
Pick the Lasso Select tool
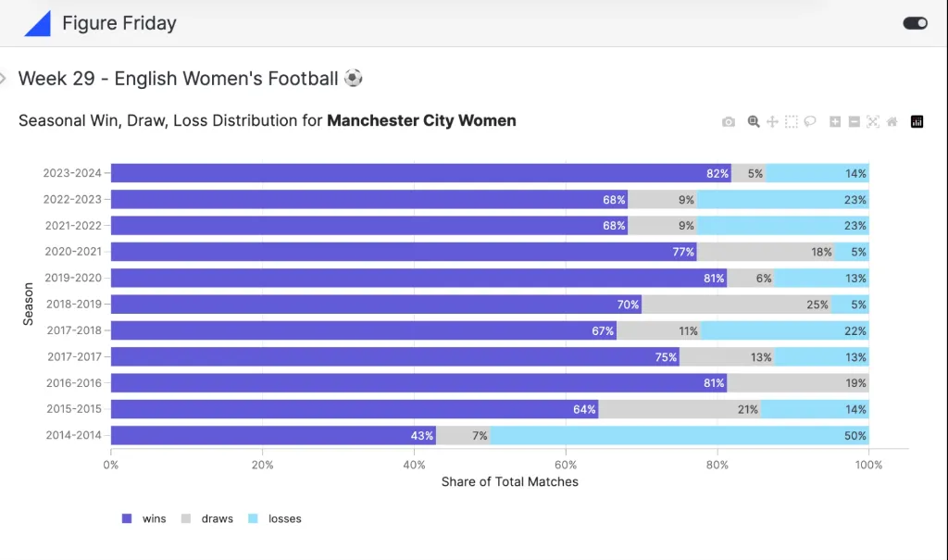810,121
